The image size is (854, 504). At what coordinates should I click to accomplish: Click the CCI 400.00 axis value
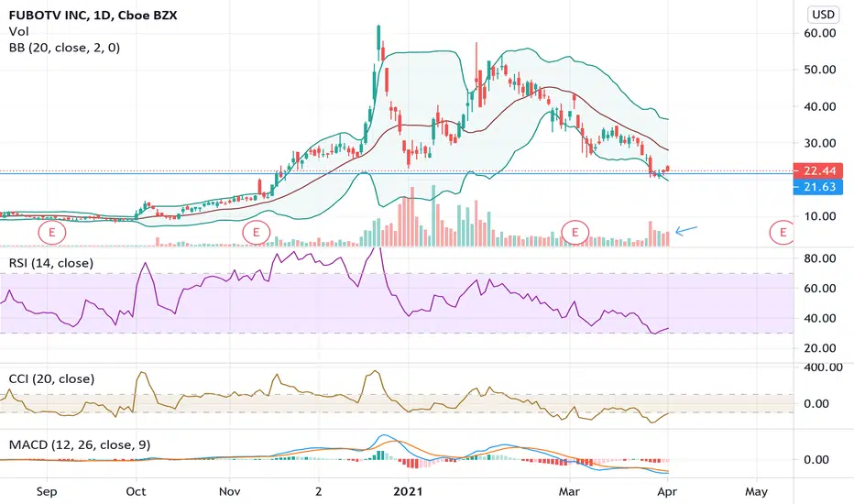click(x=823, y=367)
